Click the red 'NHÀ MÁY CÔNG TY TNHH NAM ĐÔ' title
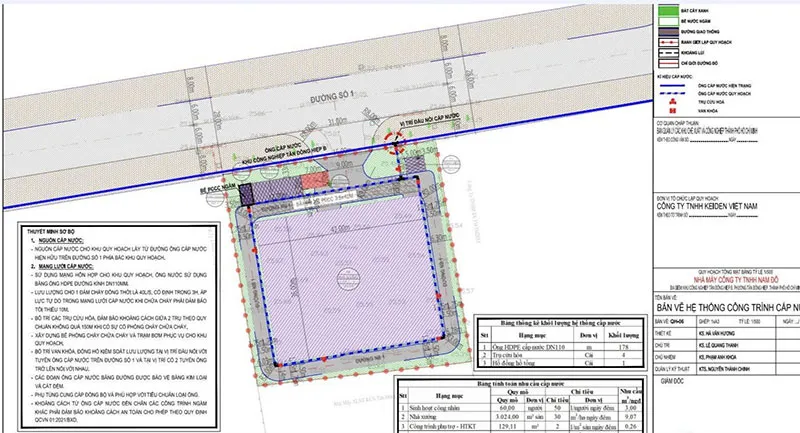The width and height of the screenshot is (800, 433). click(x=736, y=280)
